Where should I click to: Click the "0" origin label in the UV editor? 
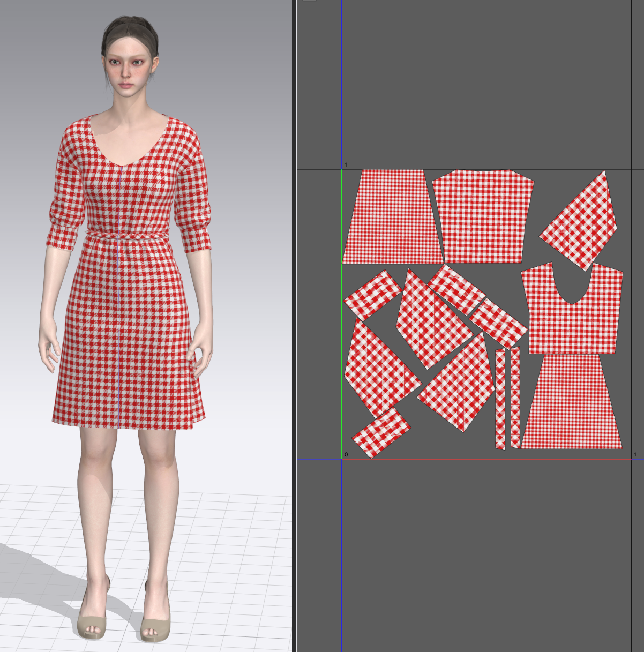click(x=346, y=455)
